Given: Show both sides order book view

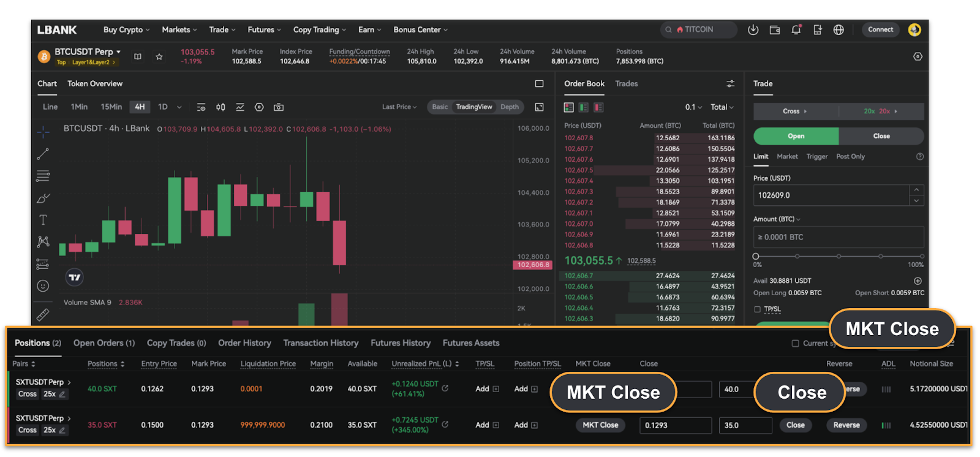Looking at the screenshot, I should pos(569,107).
